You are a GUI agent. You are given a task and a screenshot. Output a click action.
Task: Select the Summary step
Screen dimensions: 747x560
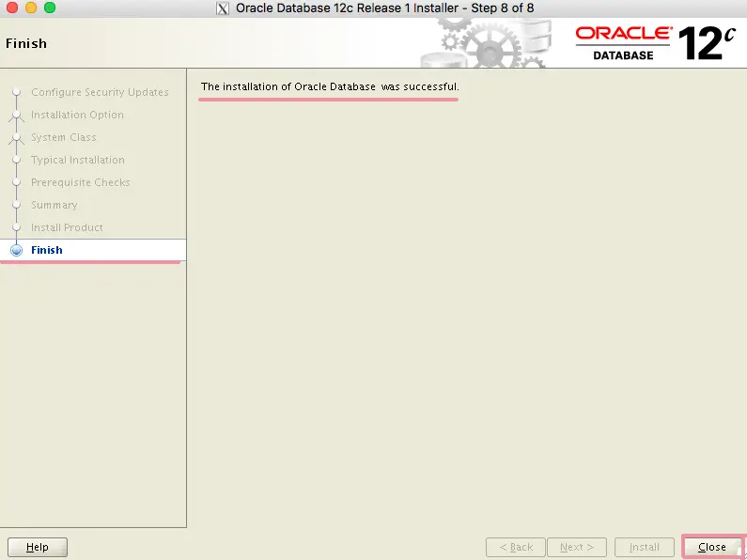(54, 205)
